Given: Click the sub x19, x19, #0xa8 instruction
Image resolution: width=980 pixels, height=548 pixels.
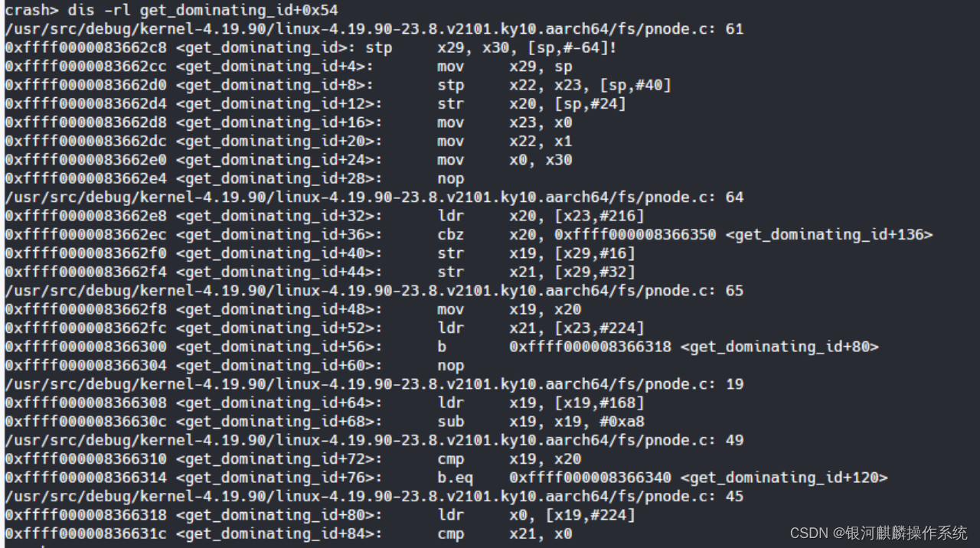Looking at the screenshot, I should [x=541, y=422].
